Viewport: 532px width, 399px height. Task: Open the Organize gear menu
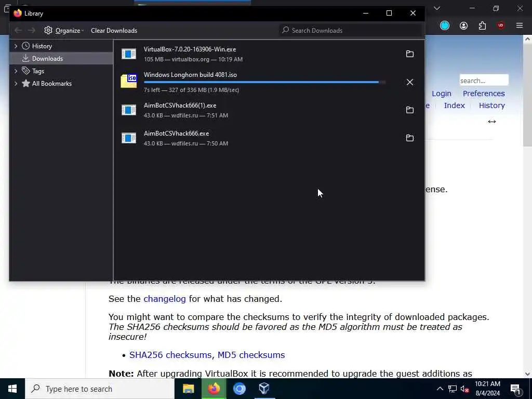[64, 31]
